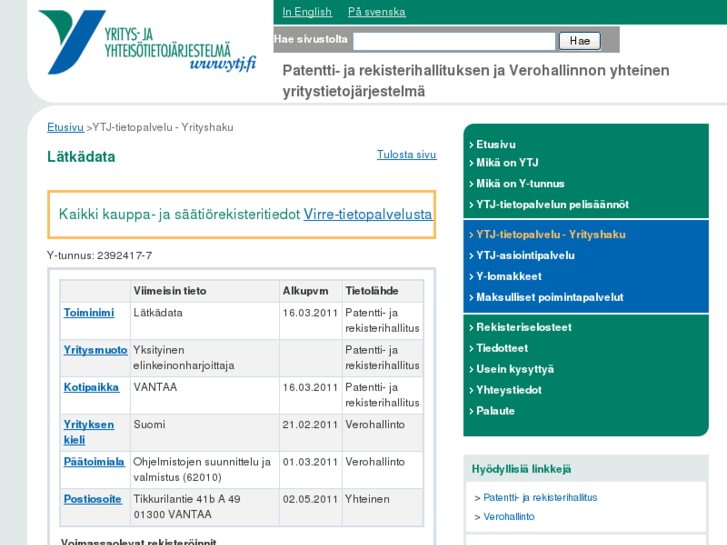
Task: Open Verohallinto useful link
Action: [509, 517]
